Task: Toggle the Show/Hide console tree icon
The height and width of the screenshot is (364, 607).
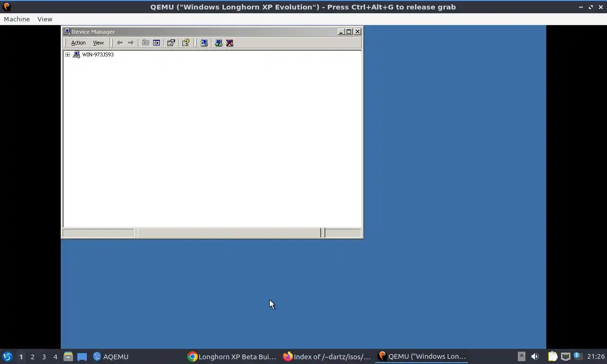Action: click(156, 43)
